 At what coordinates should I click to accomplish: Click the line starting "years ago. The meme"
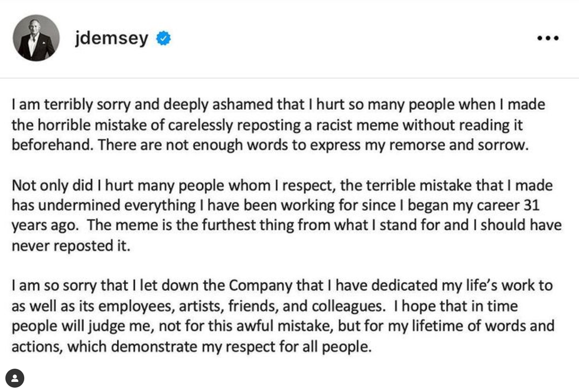[286, 226]
